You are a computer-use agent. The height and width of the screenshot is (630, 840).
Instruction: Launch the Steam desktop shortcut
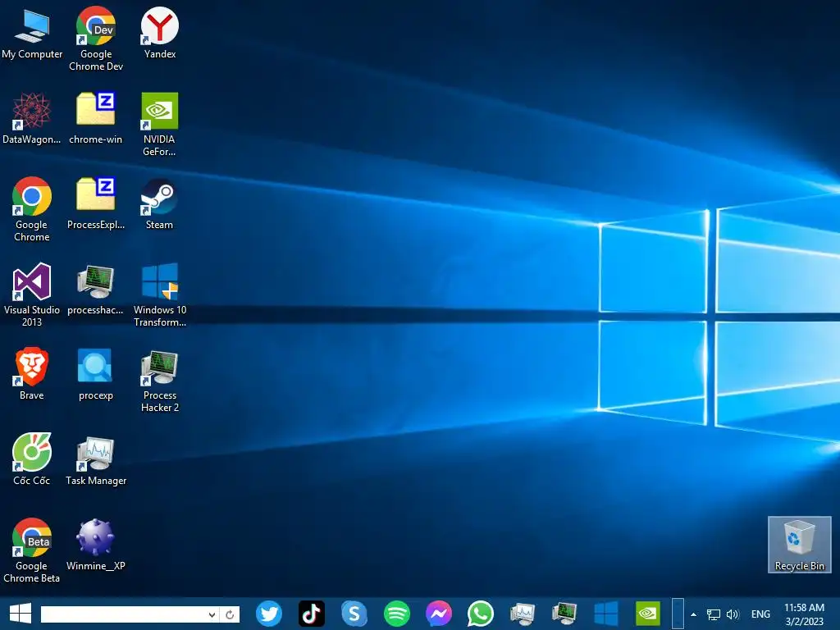pyautogui.click(x=160, y=203)
